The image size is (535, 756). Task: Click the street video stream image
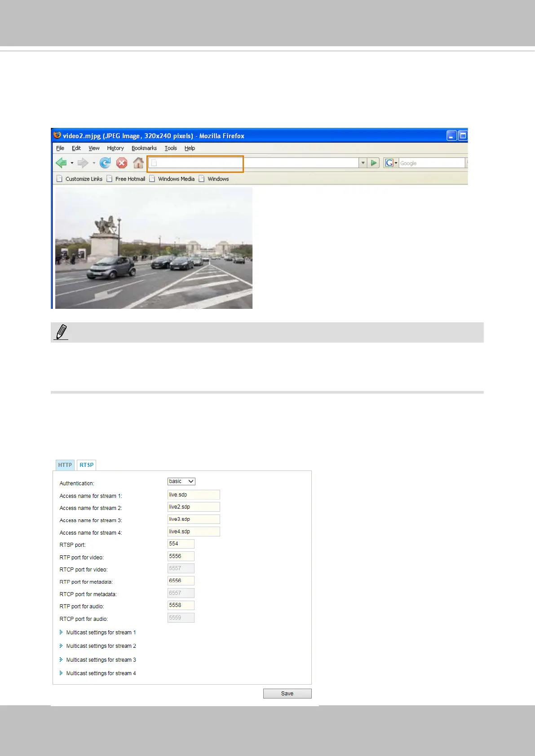[x=154, y=248]
